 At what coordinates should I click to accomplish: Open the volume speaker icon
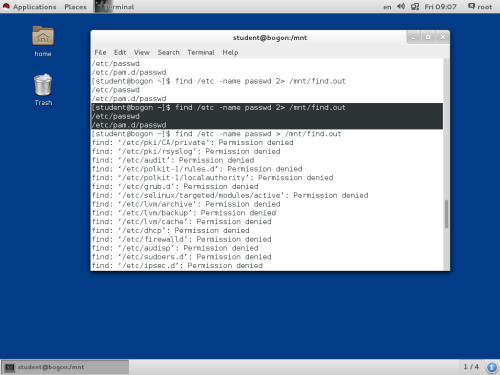(401, 6)
